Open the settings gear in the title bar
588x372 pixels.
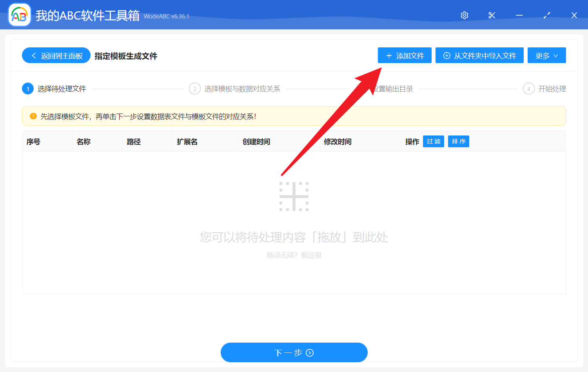[464, 15]
